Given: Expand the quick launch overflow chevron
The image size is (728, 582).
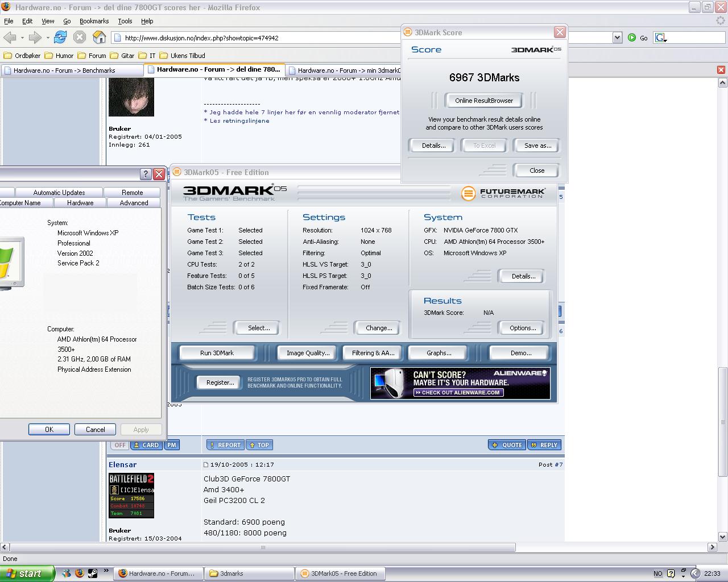Looking at the screenshot, I should [106, 571].
